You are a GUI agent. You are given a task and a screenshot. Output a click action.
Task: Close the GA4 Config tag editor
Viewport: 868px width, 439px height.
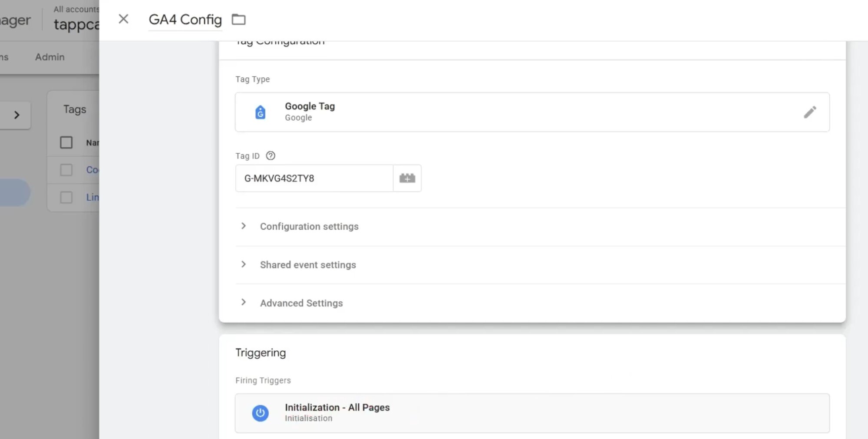coord(123,19)
